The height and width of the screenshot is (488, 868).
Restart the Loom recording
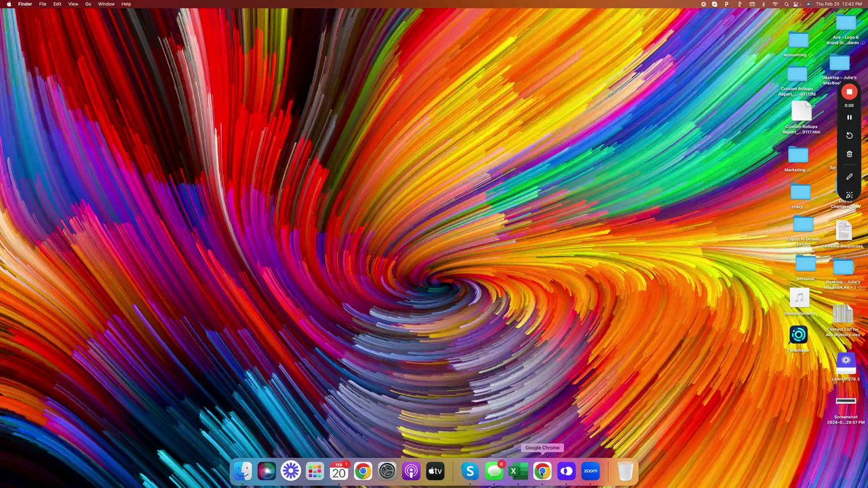tap(849, 136)
